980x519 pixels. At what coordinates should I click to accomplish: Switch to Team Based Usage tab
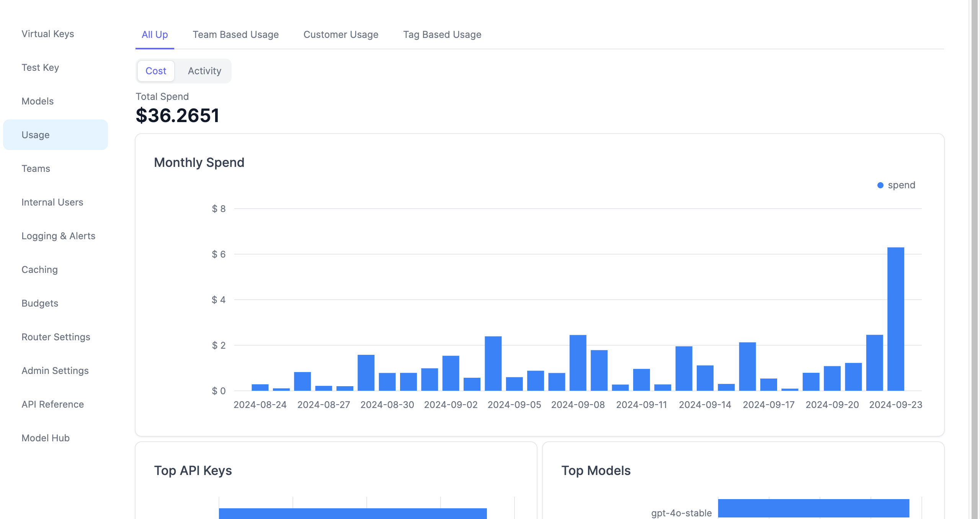tap(235, 34)
